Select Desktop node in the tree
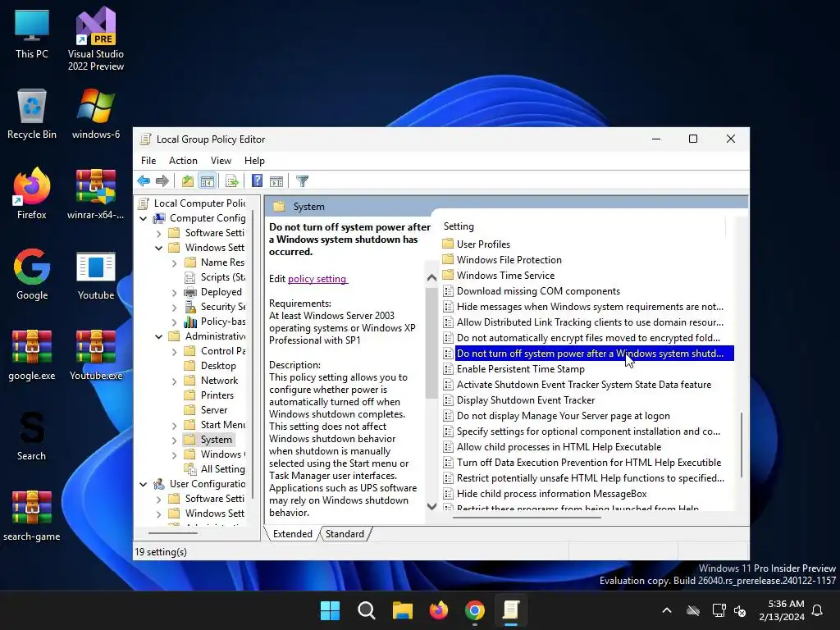 click(x=218, y=366)
